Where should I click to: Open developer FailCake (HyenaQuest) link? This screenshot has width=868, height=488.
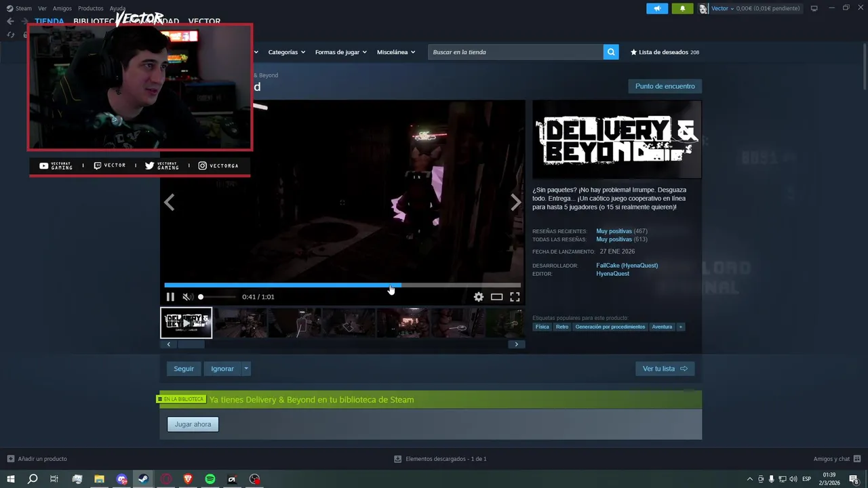click(627, 266)
